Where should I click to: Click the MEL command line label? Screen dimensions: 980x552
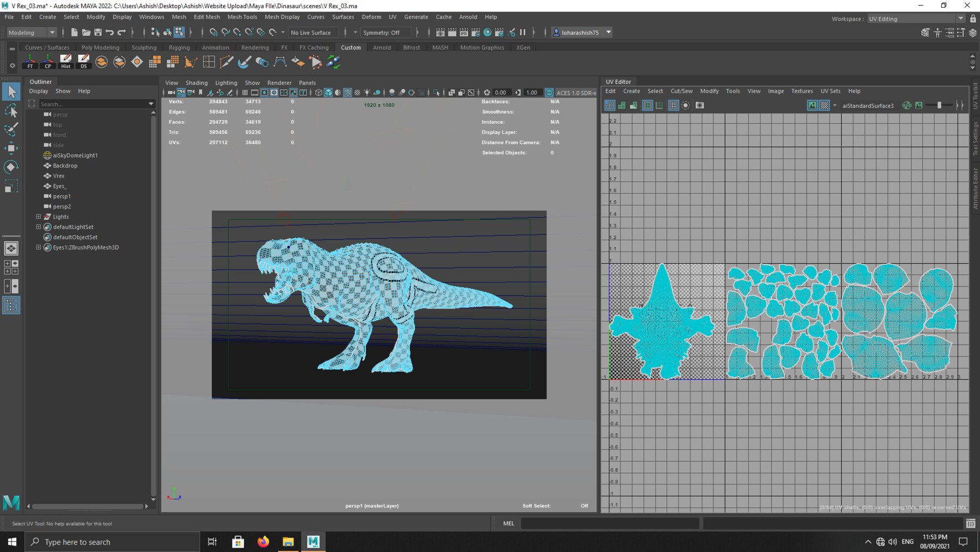click(x=508, y=523)
